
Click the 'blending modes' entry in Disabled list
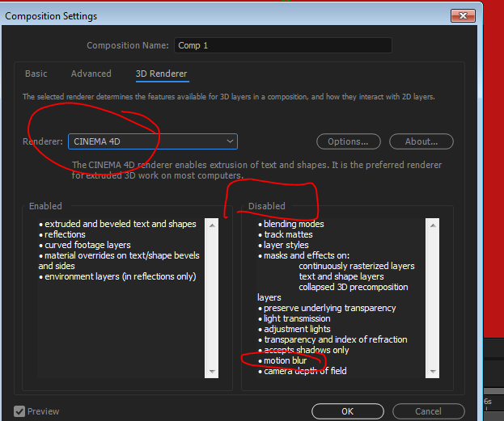click(291, 224)
